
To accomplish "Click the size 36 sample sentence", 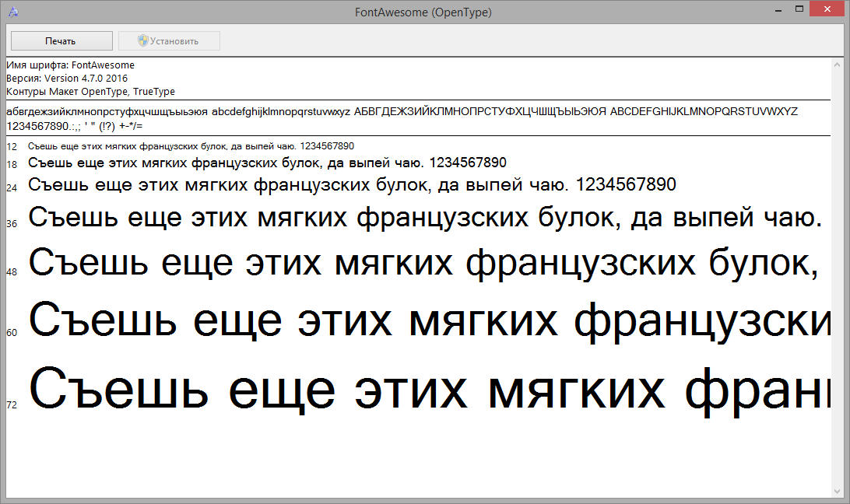I will coord(426,218).
